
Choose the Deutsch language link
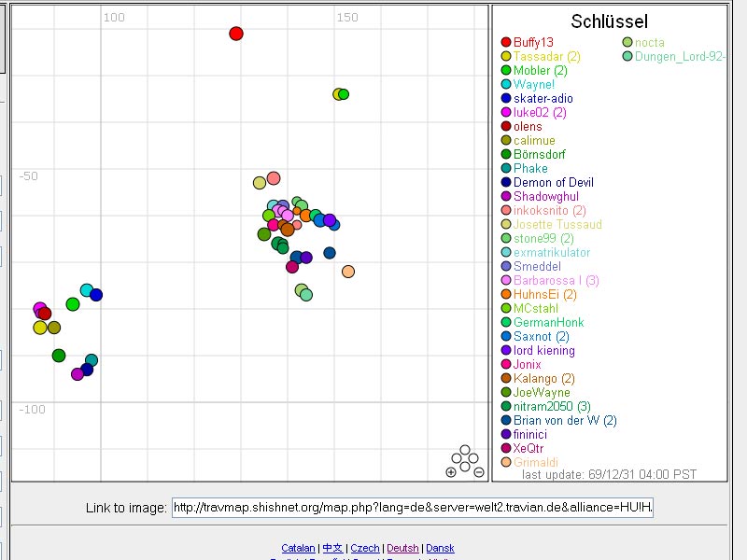(403, 548)
